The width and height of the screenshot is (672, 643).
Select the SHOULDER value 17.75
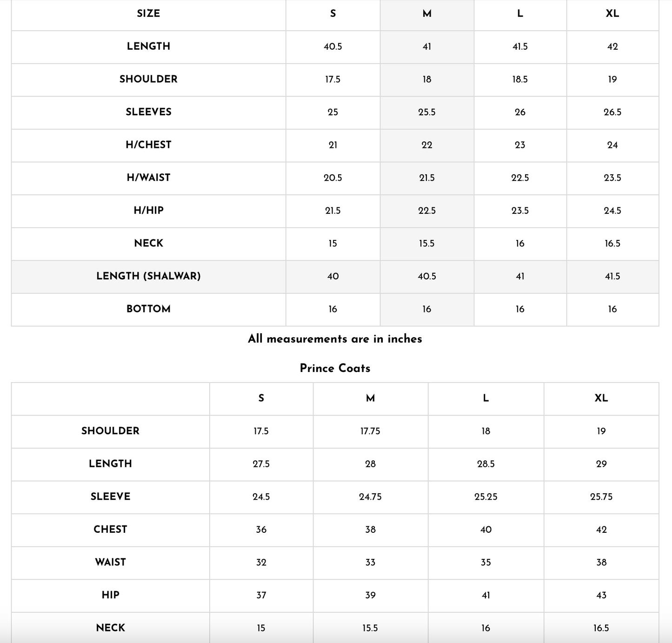pos(370,431)
